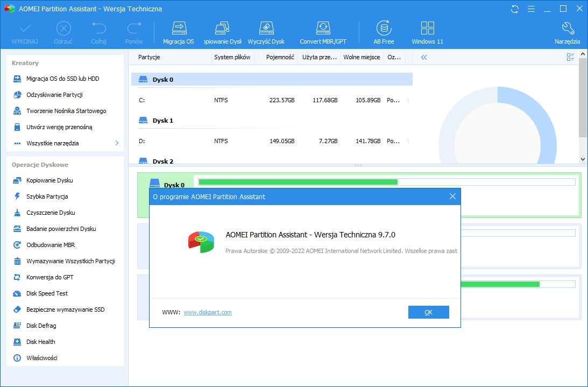Click Konwersja do GPT icon
Screen dimensions: 588x387
pos(17,277)
